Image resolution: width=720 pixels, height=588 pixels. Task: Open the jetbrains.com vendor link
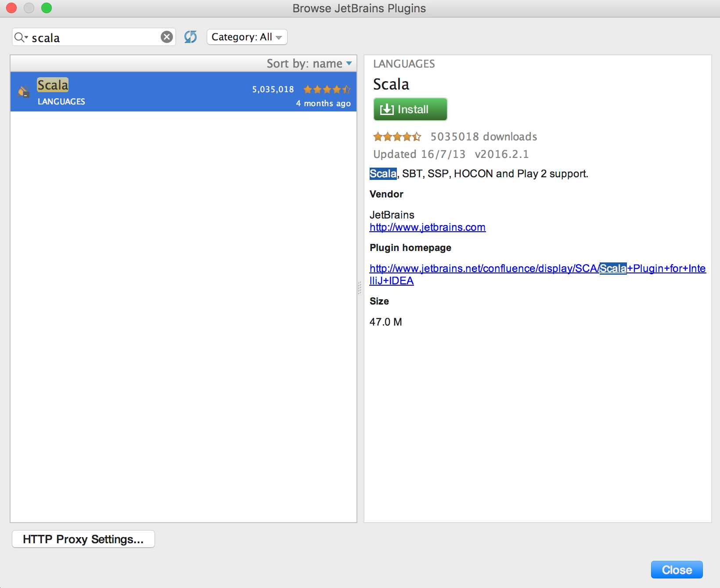tap(427, 227)
